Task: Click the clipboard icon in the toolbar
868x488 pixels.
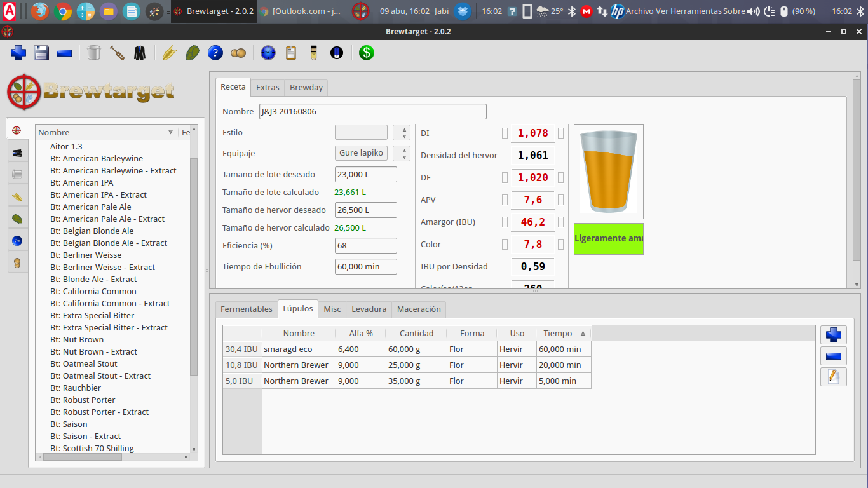Action: click(291, 53)
